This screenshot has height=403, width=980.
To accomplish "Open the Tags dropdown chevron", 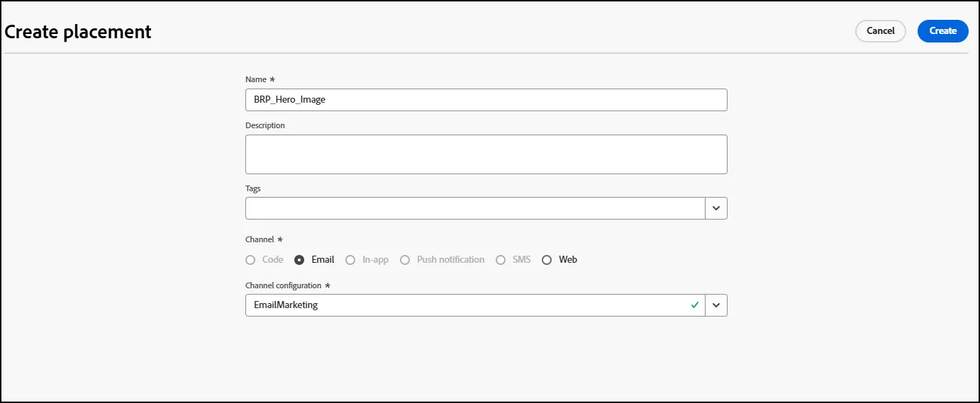I will coord(716,208).
